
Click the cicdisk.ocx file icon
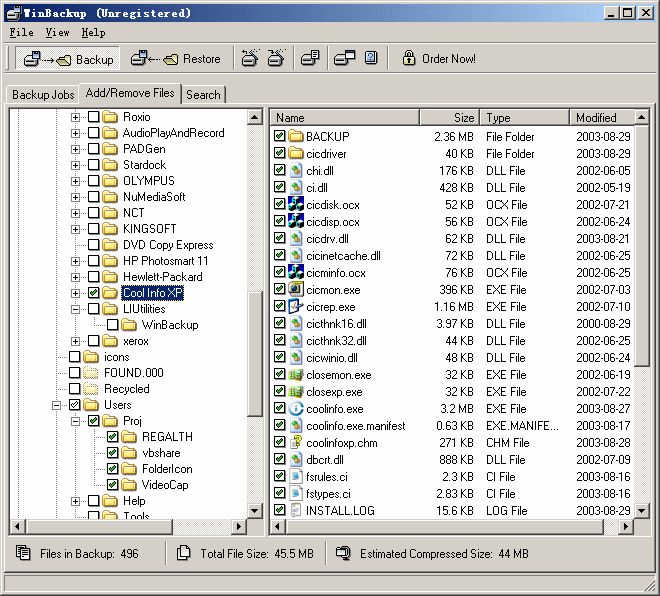296,204
